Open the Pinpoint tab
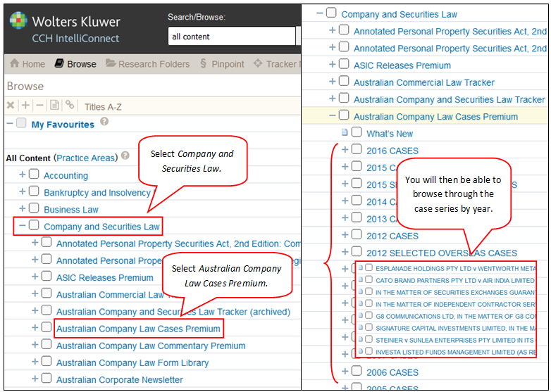Viewport: 551px width, 392px height. pyautogui.click(x=222, y=64)
